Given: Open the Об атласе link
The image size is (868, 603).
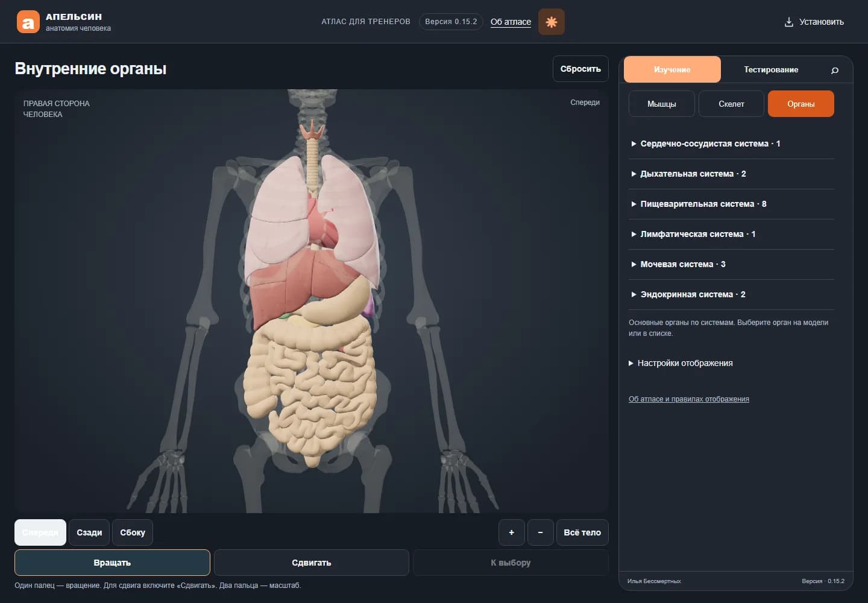Looking at the screenshot, I should point(511,22).
